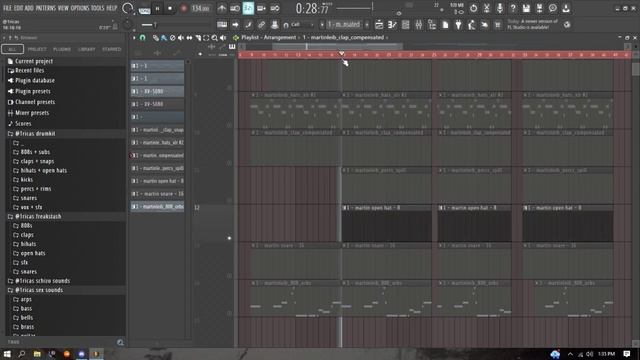Select the playlist slip tool arrows
Screen dimensions: 640x360
[x=189, y=38]
